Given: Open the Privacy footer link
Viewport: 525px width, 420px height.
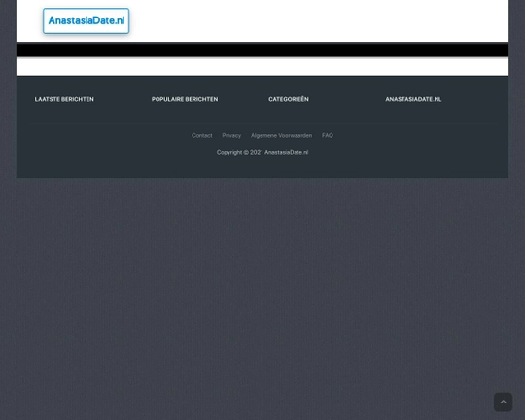Looking at the screenshot, I should [x=231, y=136].
